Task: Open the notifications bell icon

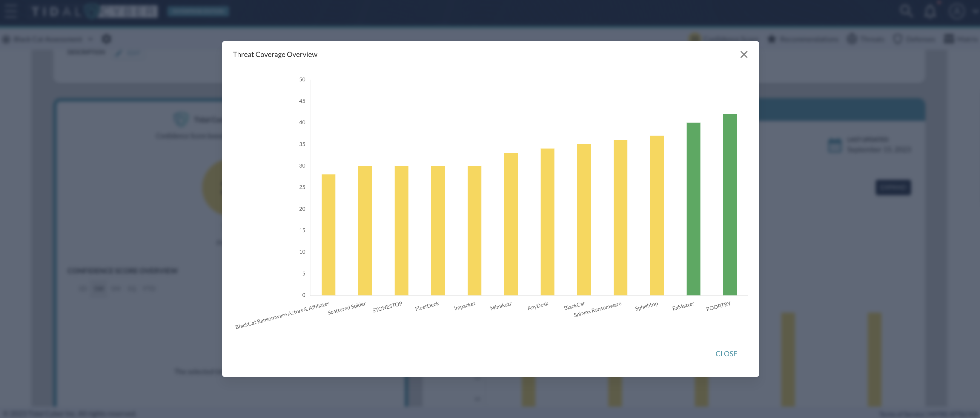Action: (930, 11)
